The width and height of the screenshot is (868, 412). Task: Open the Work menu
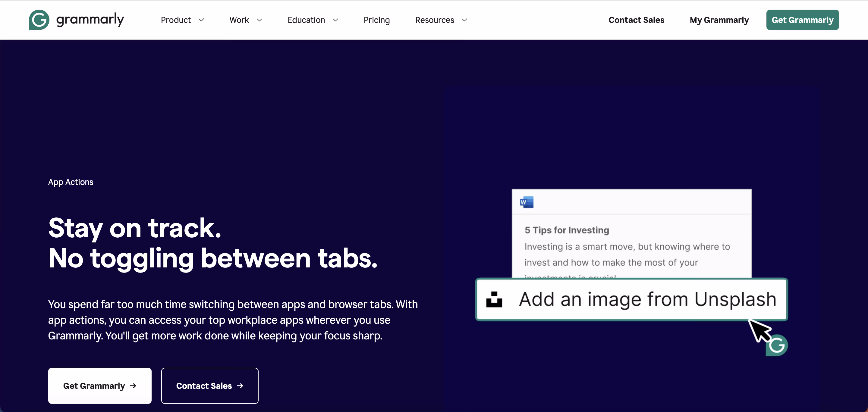[x=239, y=20]
